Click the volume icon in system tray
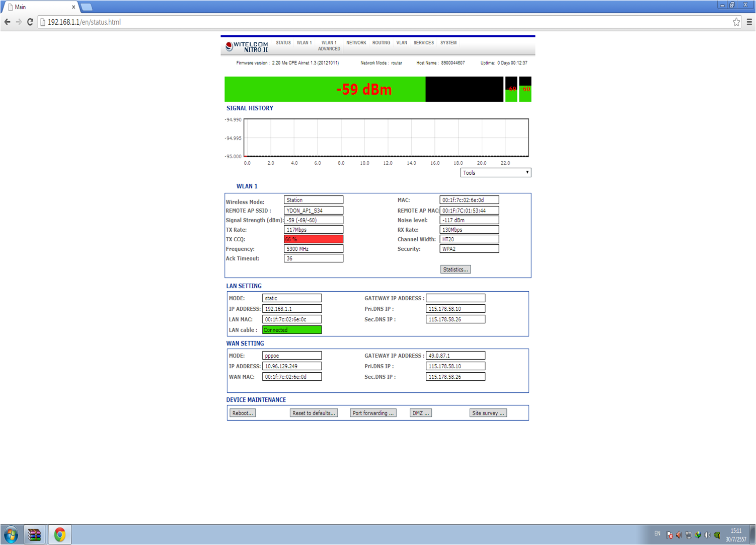756x545 pixels. click(707, 535)
